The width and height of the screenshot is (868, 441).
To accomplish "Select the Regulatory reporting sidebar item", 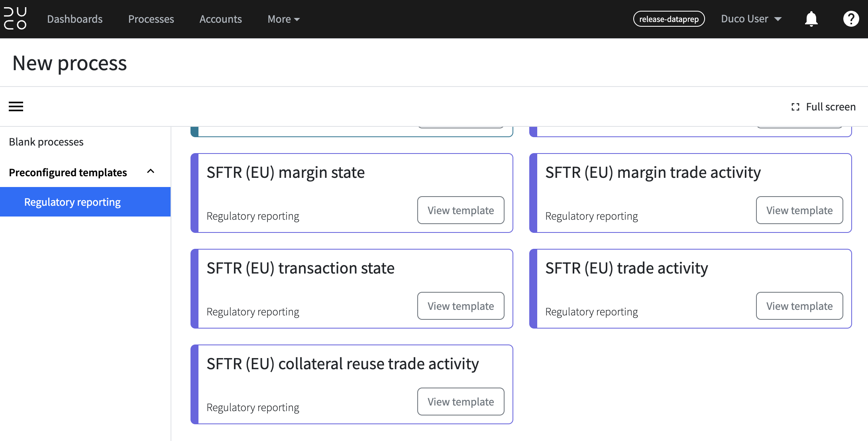I will (85, 202).
